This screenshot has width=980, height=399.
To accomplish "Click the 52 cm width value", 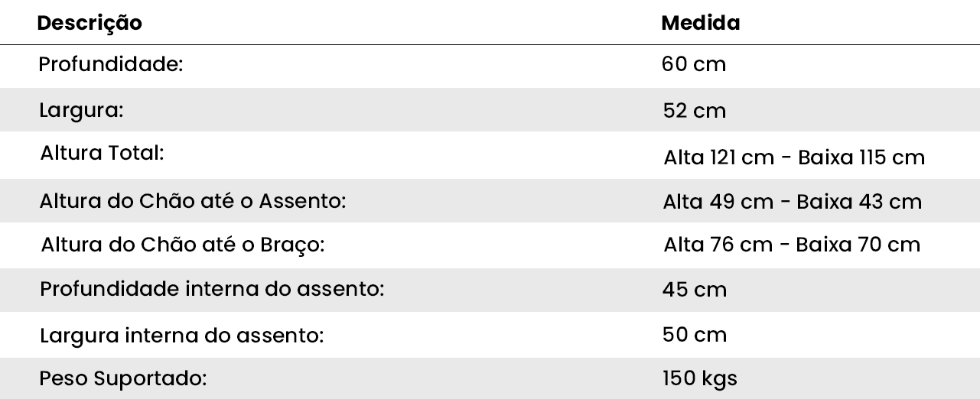I will pos(695,111).
